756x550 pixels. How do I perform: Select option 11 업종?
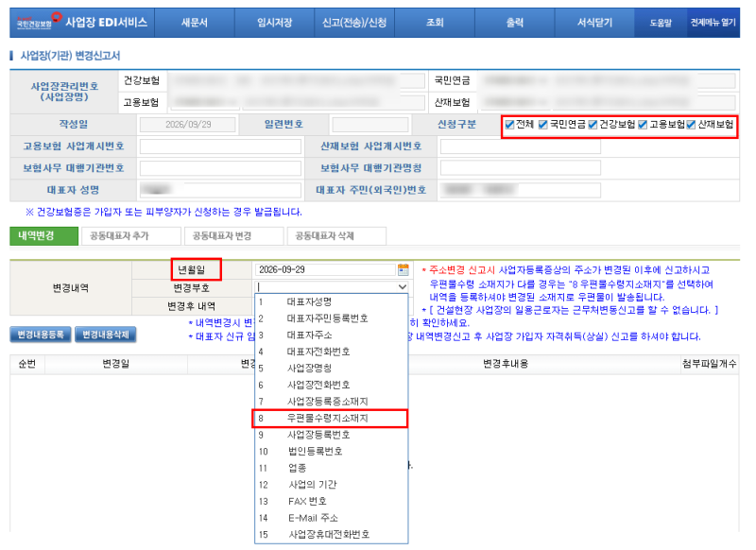tap(332, 468)
